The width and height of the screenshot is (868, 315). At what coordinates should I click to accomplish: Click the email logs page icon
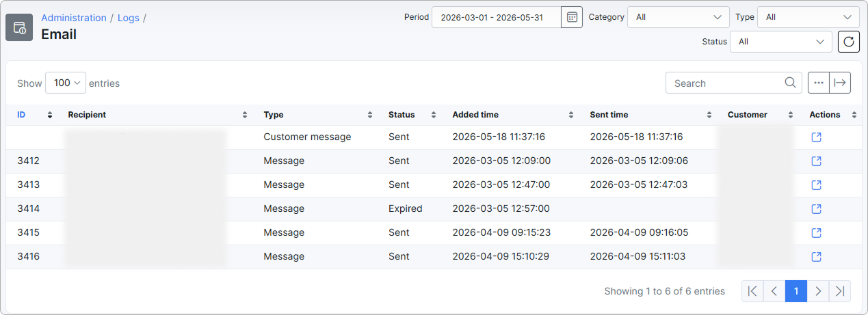click(19, 27)
